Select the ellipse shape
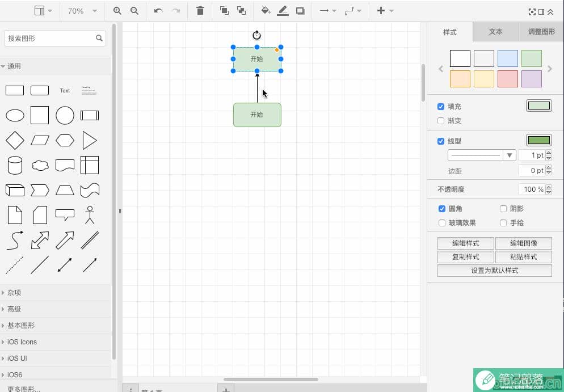 coord(15,115)
